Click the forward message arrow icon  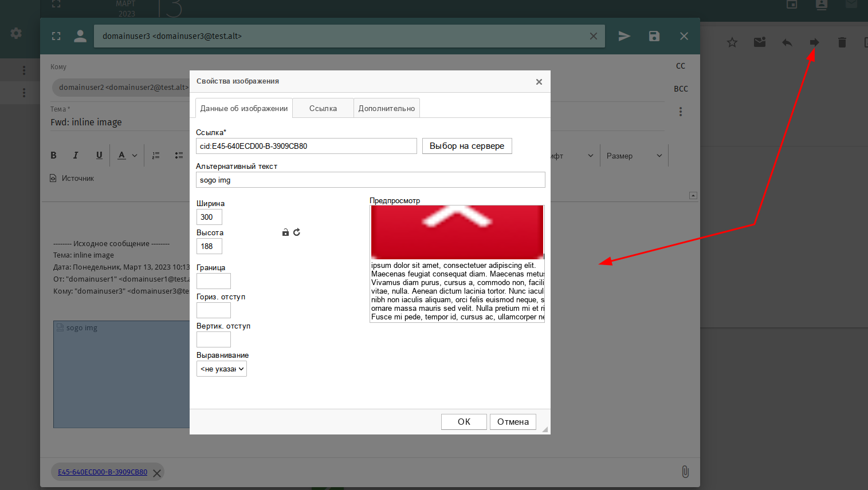(814, 42)
